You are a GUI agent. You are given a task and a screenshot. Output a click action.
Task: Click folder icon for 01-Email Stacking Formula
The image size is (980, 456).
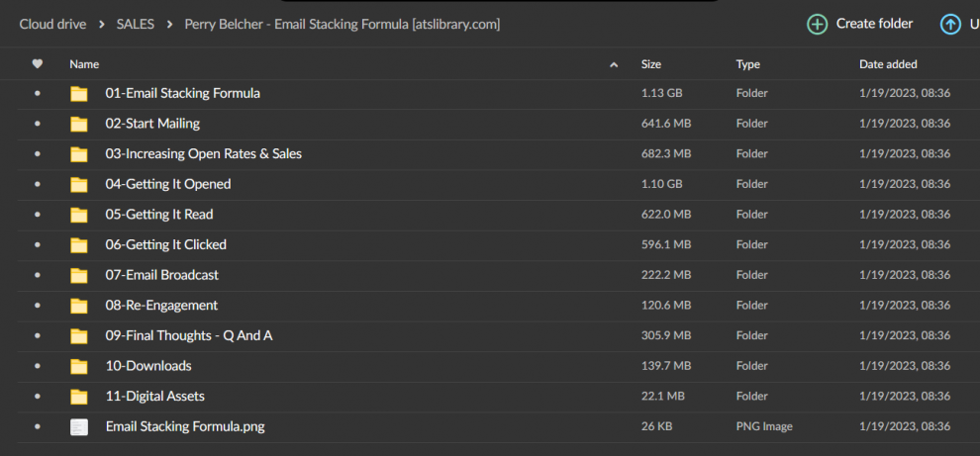point(79,94)
